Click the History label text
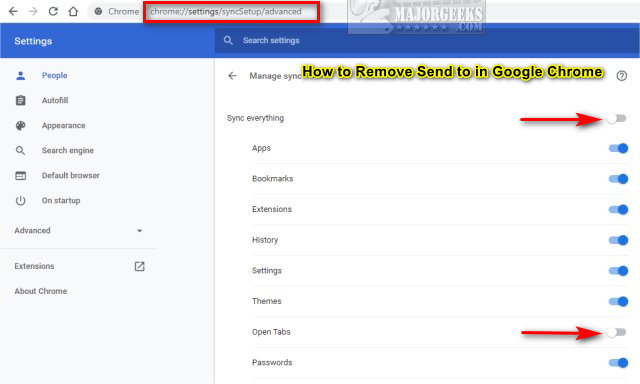 pyautogui.click(x=265, y=240)
